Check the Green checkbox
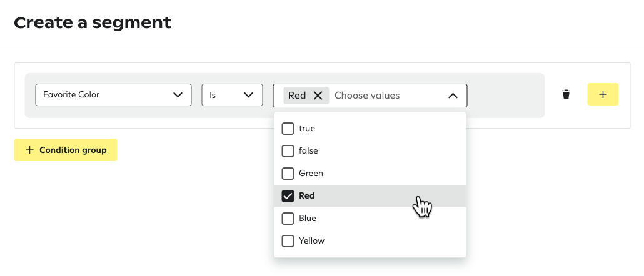This screenshot has height=276, width=644. pos(288,174)
